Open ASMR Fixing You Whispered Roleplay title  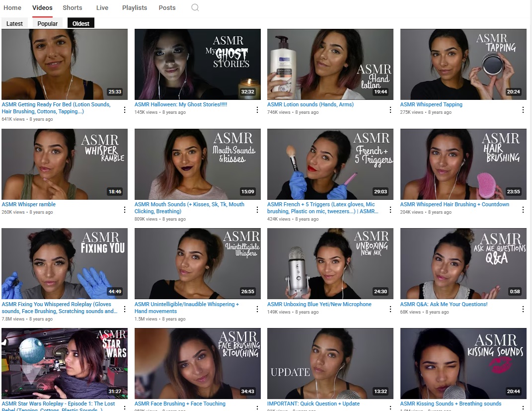pyautogui.click(x=60, y=308)
